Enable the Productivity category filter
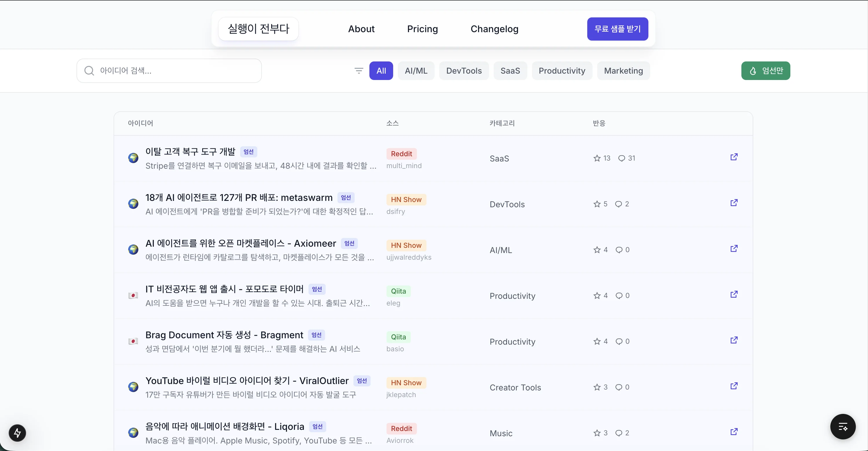 click(x=562, y=70)
